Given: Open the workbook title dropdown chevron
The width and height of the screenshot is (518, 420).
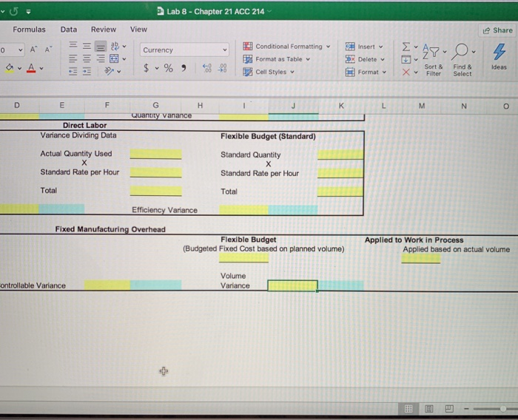Looking at the screenshot, I should tap(269, 12).
